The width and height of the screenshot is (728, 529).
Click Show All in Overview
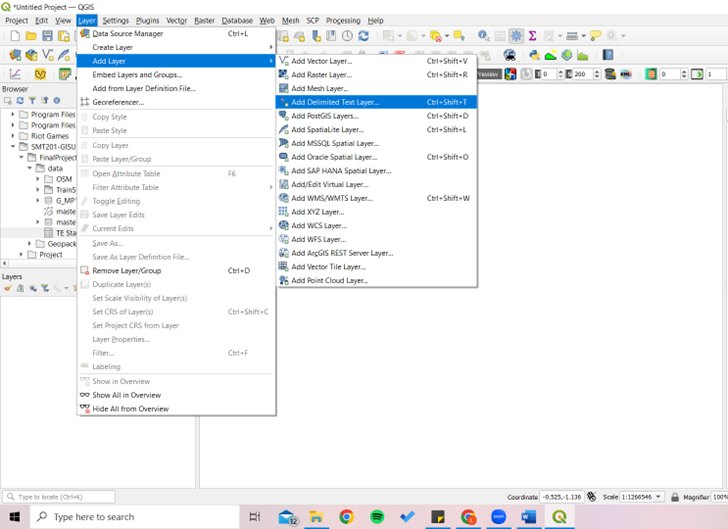(126, 395)
